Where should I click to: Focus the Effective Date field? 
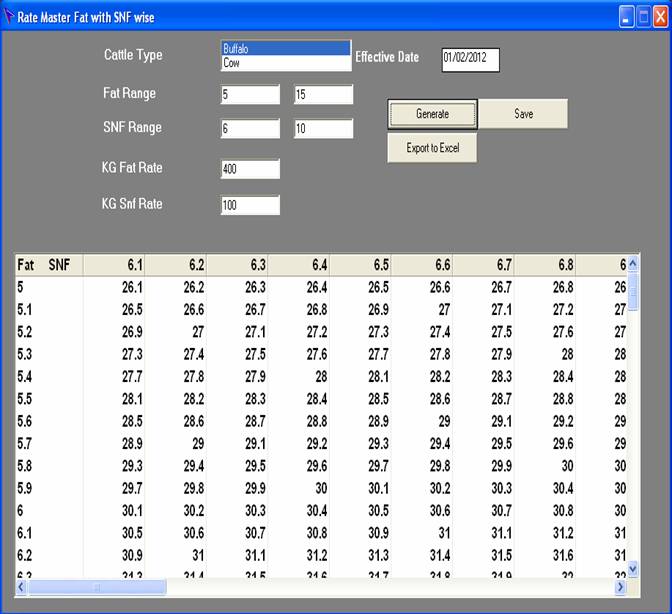click(x=469, y=59)
